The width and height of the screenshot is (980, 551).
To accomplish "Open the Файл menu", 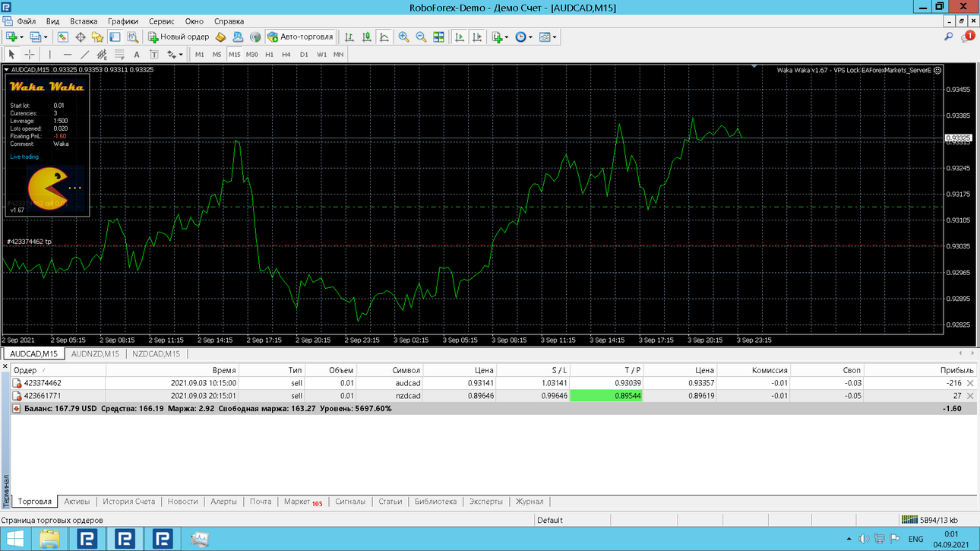I will coord(26,22).
